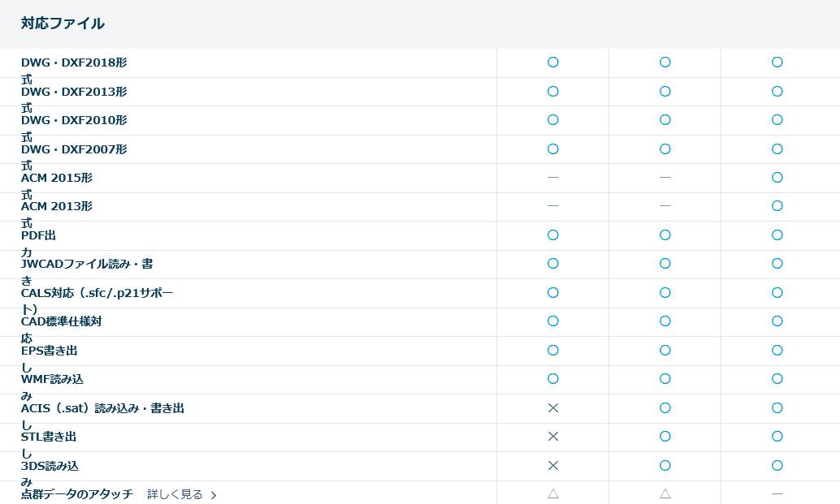The width and height of the screenshot is (840, 504).
Task: Click the middle-column dash in ACM 2015 row
Action: point(665,178)
